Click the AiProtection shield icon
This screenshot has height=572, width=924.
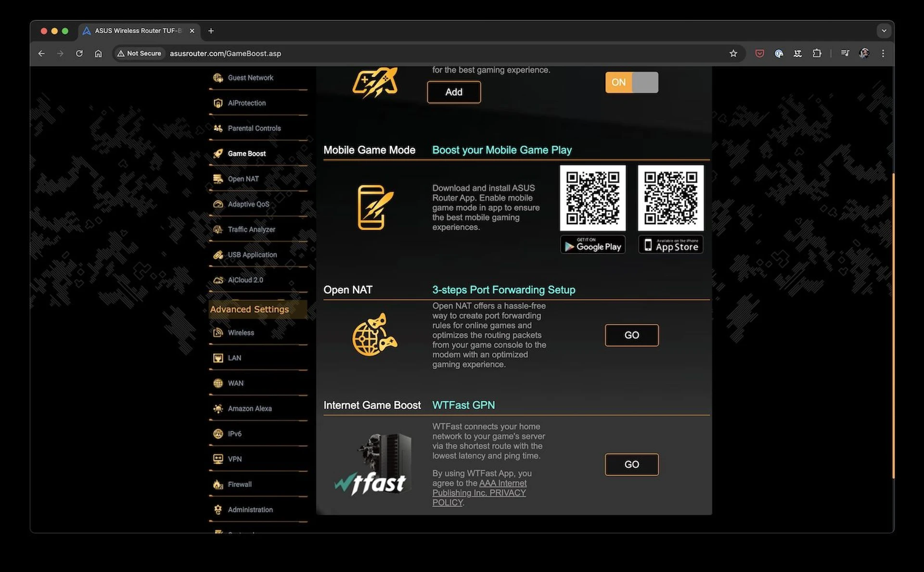(218, 103)
